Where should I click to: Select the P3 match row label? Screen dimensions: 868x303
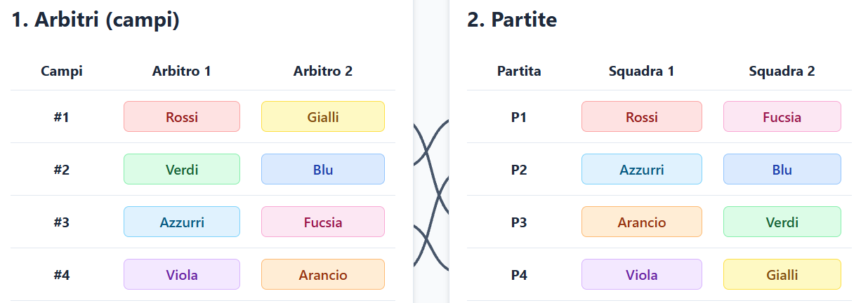(x=519, y=222)
